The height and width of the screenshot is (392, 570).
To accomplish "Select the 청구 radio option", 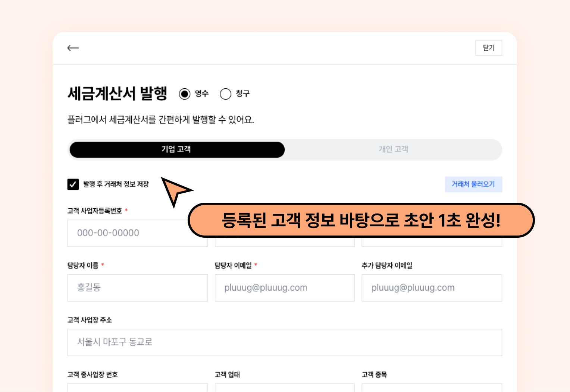I will point(226,94).
